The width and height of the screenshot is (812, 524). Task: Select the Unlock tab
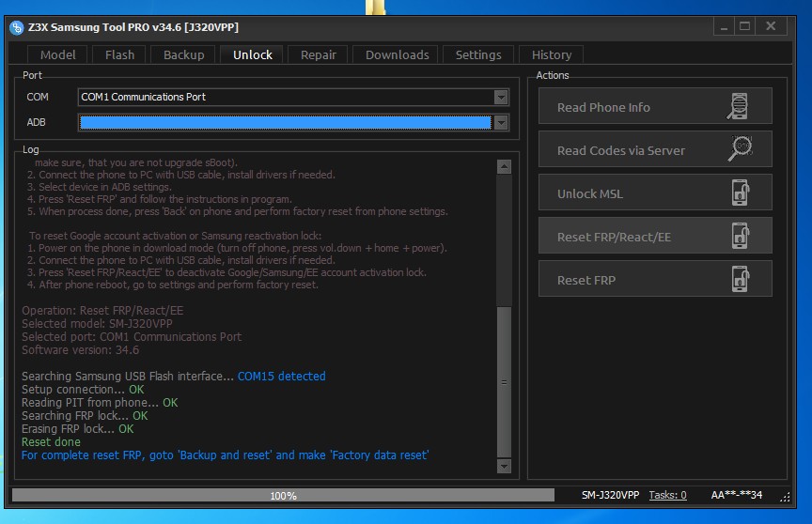(252, 54)
